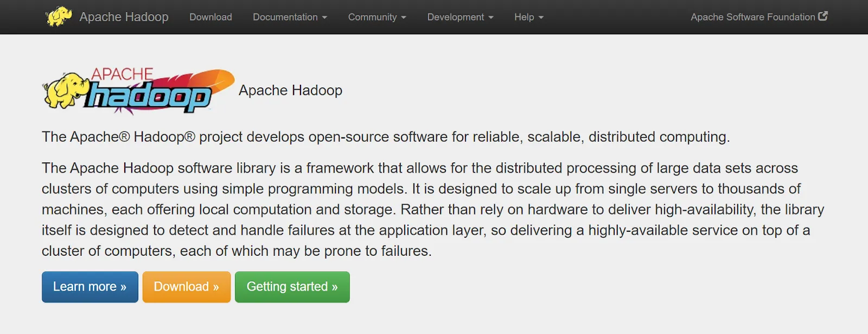Click the green Getting started button
The height and width of the screenshot is (334, 868).
(292, 287)
